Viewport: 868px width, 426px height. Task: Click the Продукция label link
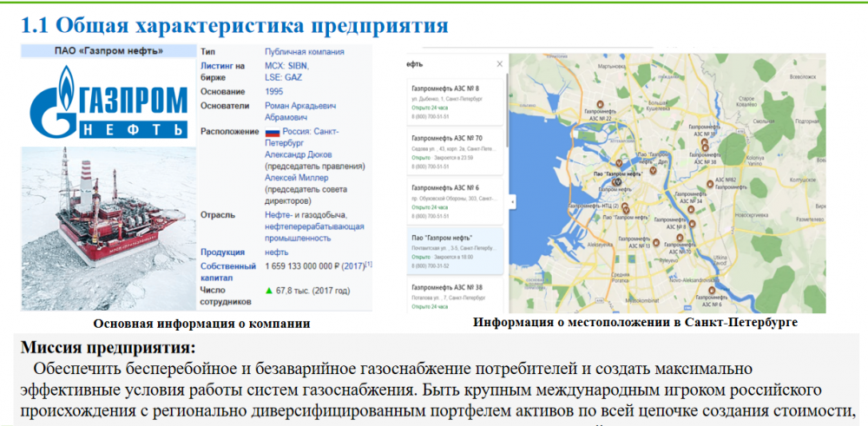coord(222,252)
